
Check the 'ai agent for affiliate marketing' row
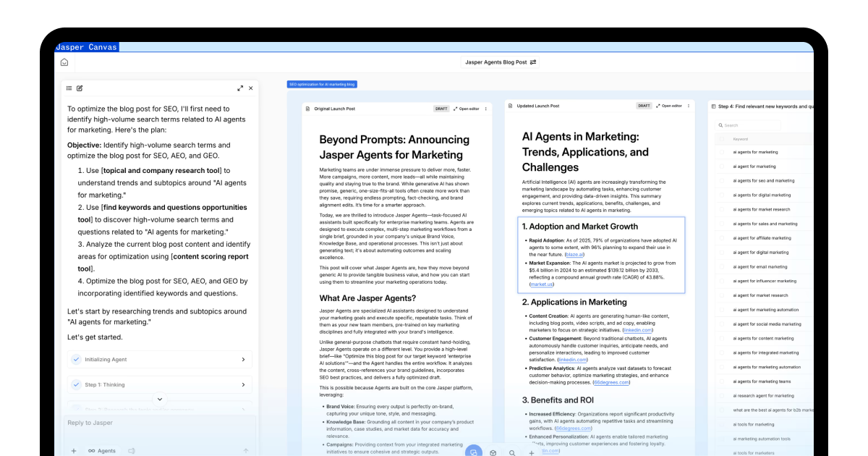pyautogui.click(x=721, y=238)
